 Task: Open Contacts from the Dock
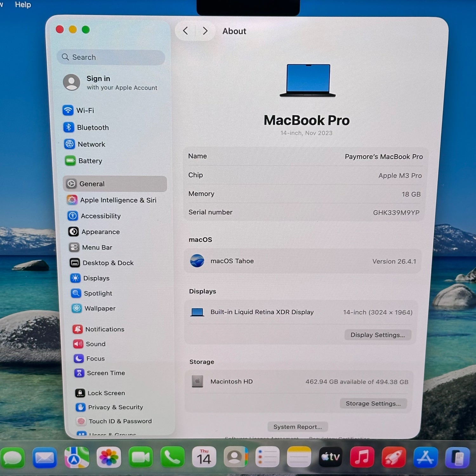(235, 457)
